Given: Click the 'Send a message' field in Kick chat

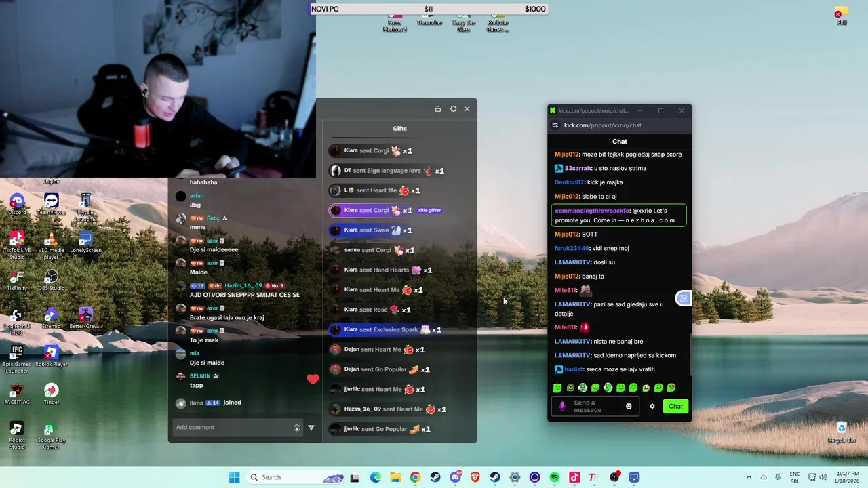Looking at the screenshot, I should point(597,407).
